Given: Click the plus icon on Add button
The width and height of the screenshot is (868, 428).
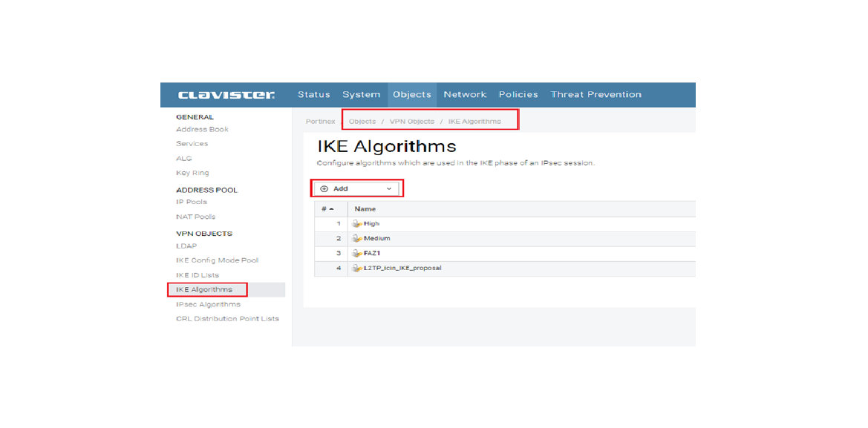Looking at the screenshot, I should (324, 189).
